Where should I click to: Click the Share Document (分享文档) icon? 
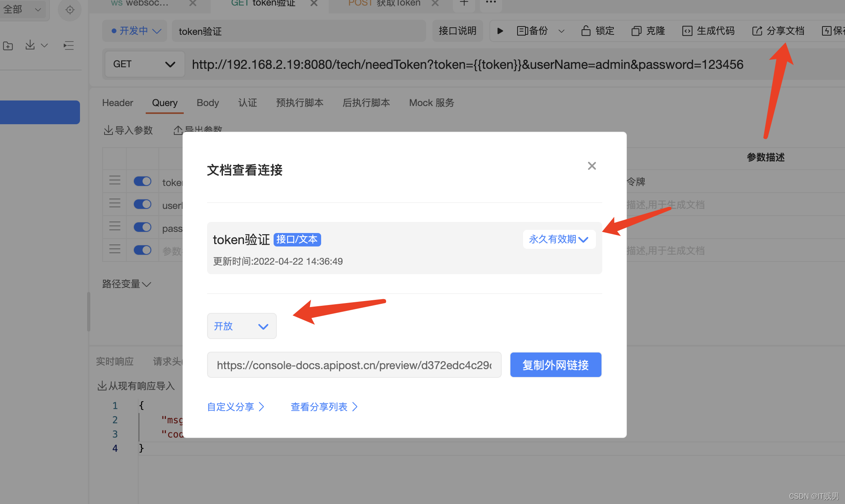click(x=757, y=31)
